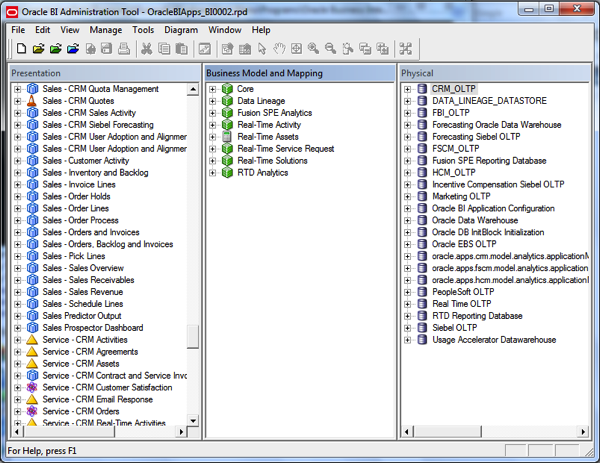Open the View menu
Viewport: 600px width, 463px height.
[x=70, y=30]
